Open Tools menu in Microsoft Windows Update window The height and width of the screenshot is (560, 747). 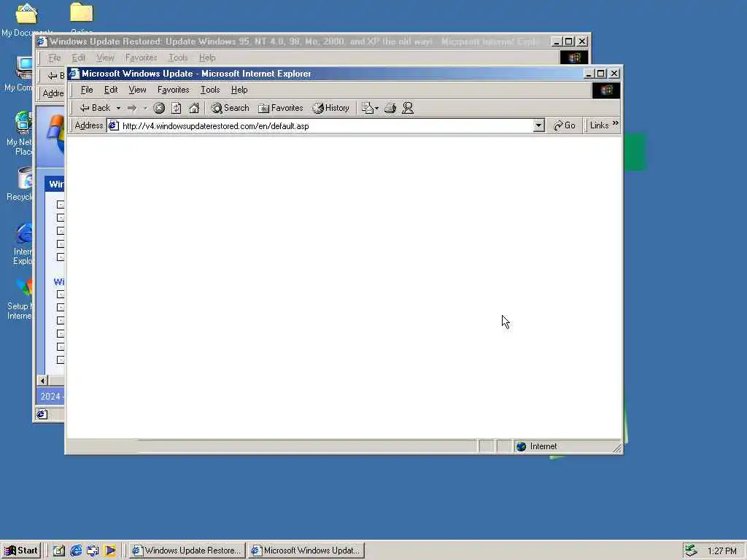click(210, 90)
